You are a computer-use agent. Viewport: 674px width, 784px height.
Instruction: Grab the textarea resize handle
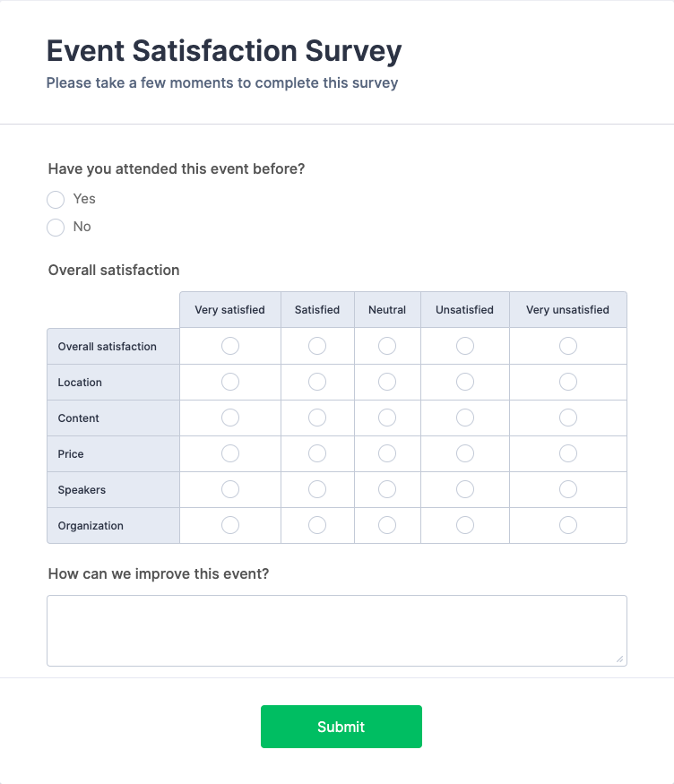tap(619, 659)
